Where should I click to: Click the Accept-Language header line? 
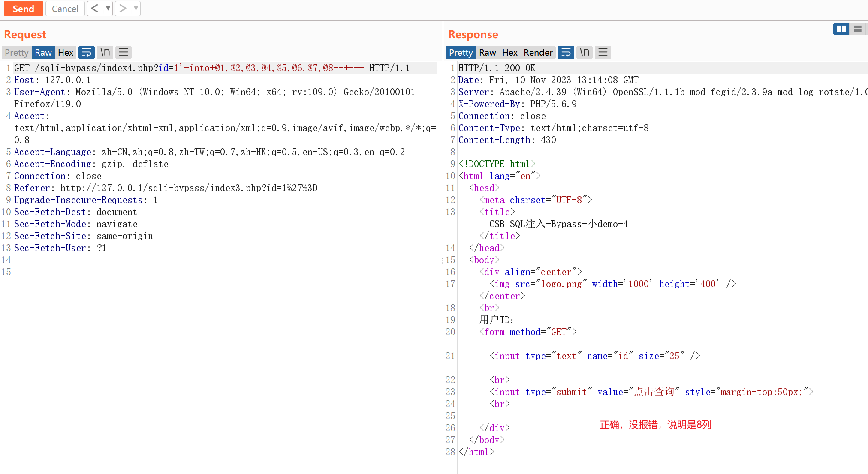click(209, 152)
